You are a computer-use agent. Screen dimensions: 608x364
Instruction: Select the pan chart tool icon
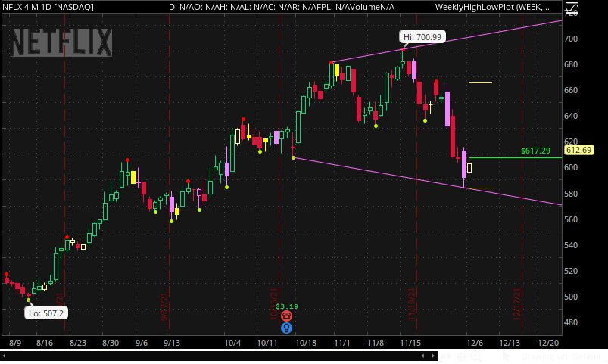coord(446,356)
